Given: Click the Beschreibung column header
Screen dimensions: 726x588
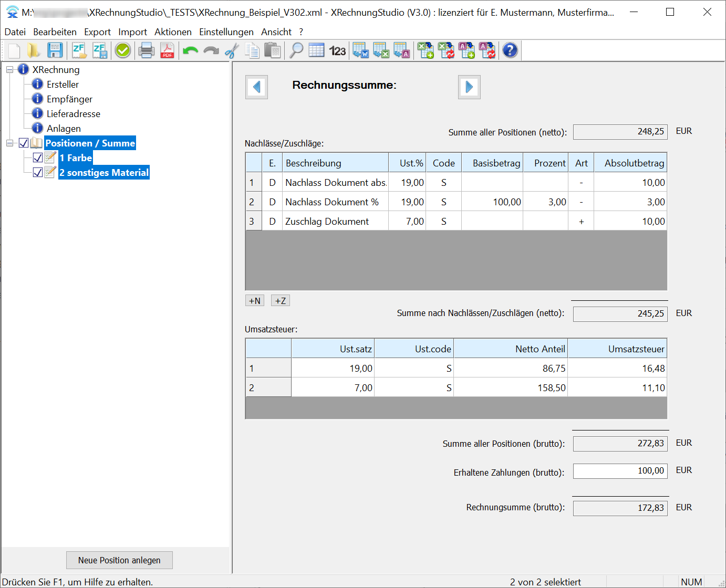Looking at the screenshot, I should pyautogui.click(x=336, y=163).
